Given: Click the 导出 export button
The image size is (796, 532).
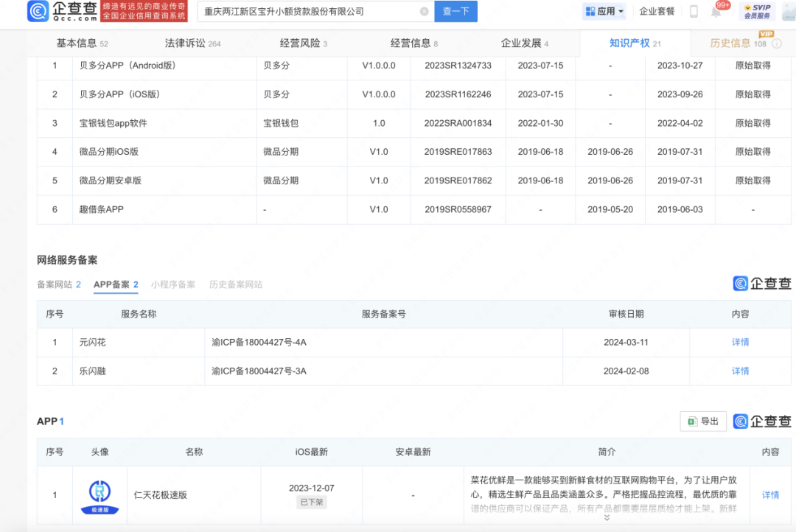Looking at the screenshot, I should point(703,421).
